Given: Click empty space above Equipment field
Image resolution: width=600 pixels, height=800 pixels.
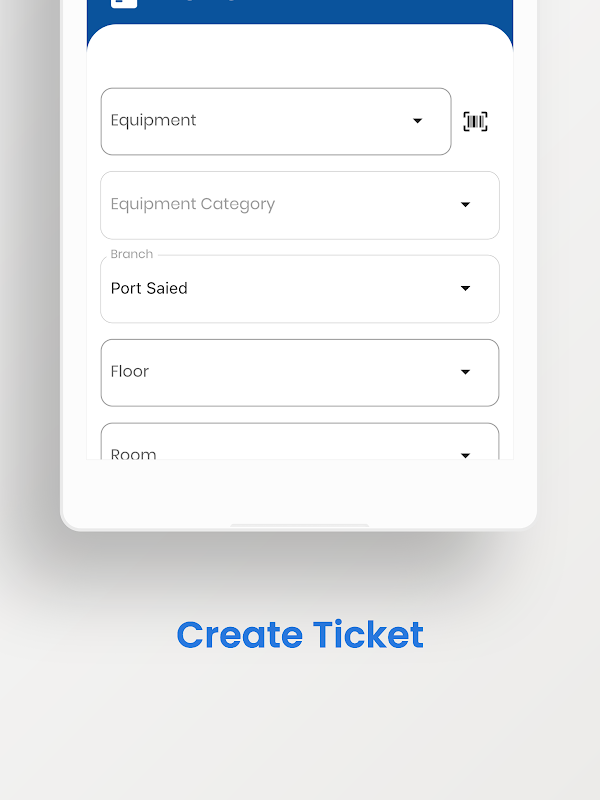Looking at the screenshot, I should [x=300, y=62].
